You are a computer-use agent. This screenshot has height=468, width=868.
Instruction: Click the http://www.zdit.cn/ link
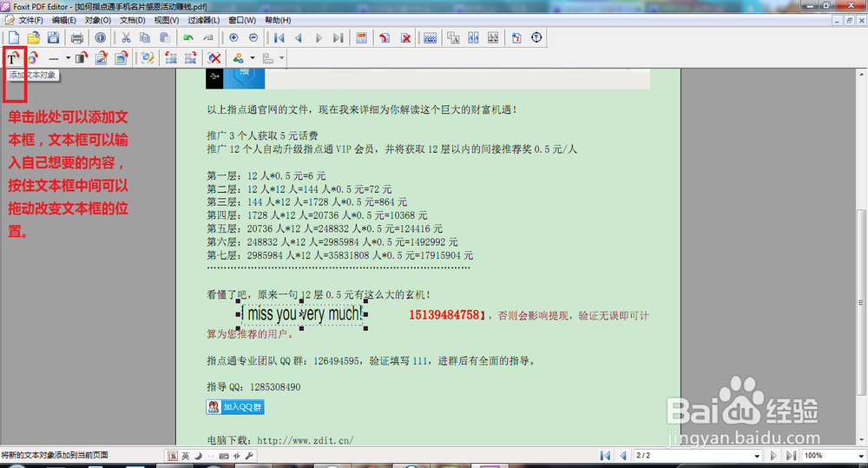pyautogui.click(x=305, y=441)
